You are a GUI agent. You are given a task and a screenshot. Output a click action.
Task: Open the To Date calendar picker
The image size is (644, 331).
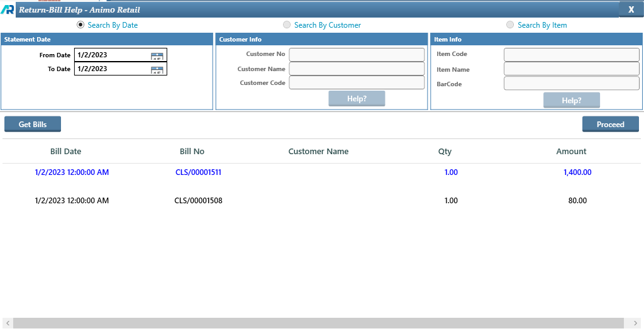[157, 70]
